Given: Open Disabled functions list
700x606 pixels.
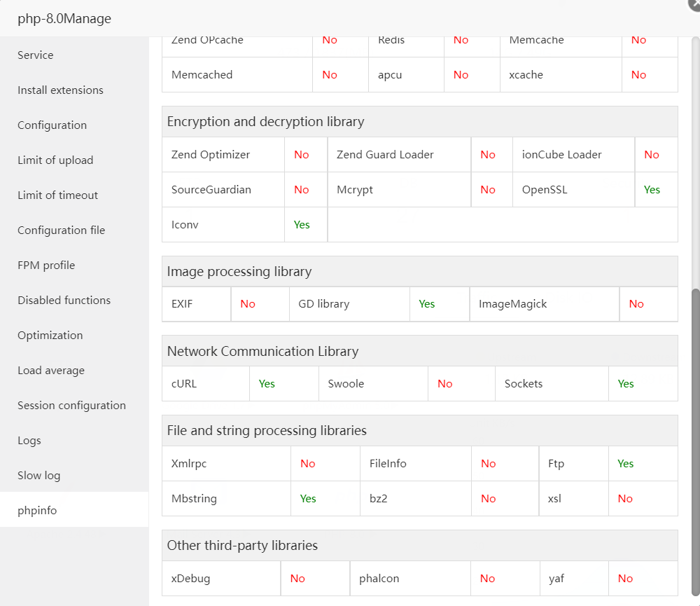Looking at the screenshot, I should point(64,301).
